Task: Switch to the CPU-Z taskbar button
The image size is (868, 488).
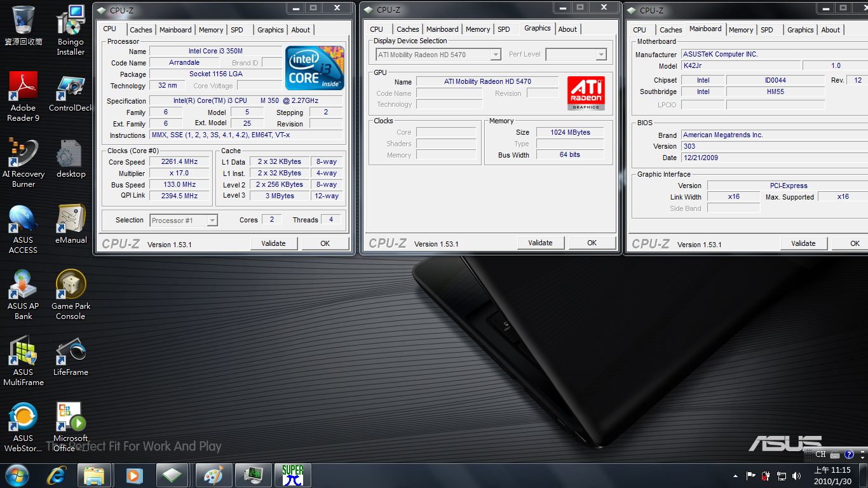Action: click(173, 475)
